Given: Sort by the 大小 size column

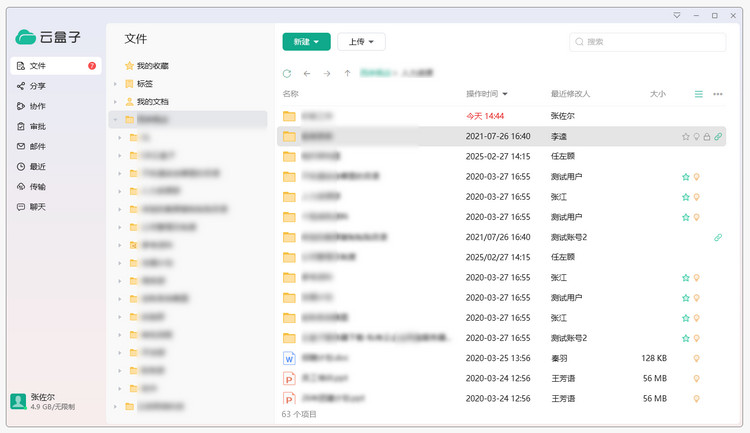Looking at the screenshot, I should (x=658, y=94).
